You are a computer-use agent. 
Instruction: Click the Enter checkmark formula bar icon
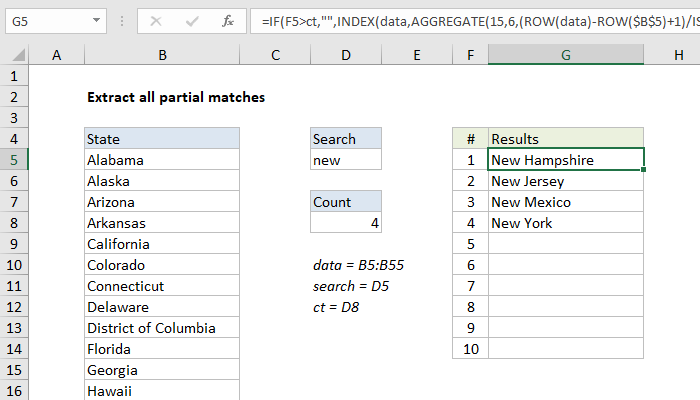tap(191, 20)
